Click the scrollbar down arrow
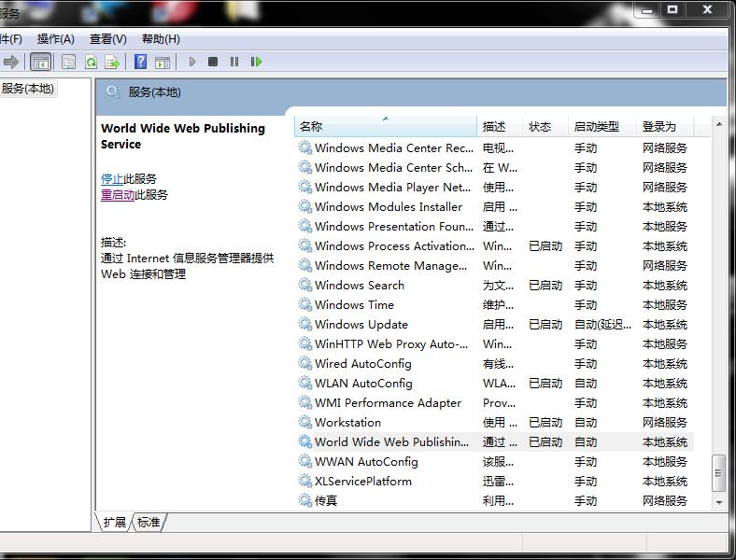The height and width of the screenshot is (560, 736). [719, 502]
